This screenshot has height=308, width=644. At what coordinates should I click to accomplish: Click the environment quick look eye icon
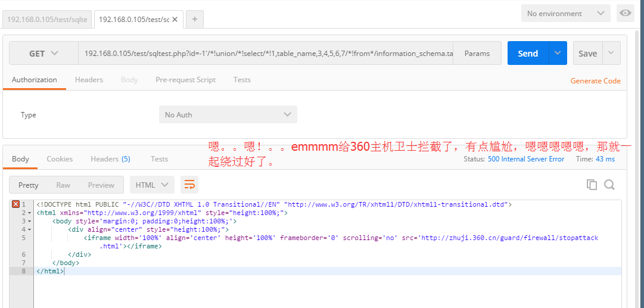coord(625,13)
